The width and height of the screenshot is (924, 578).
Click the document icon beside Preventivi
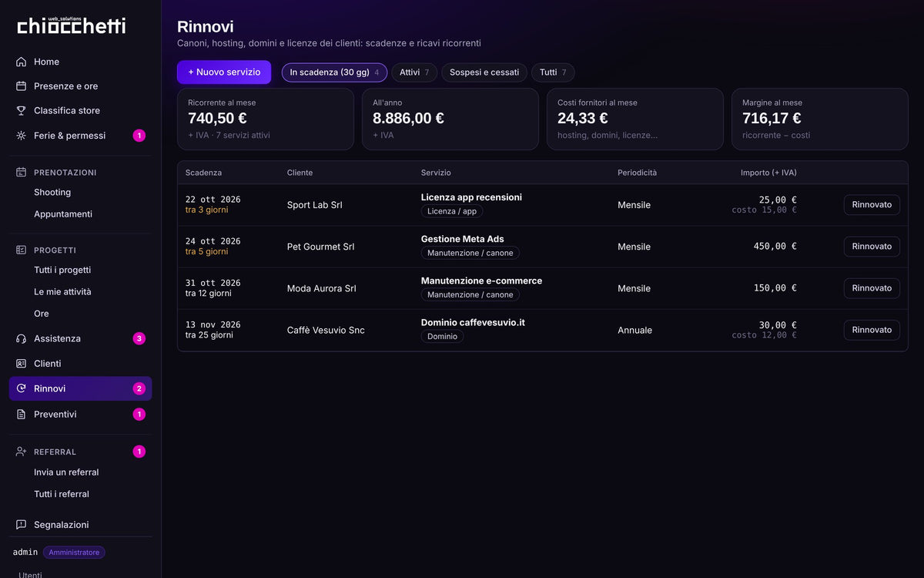coord(21,415)
